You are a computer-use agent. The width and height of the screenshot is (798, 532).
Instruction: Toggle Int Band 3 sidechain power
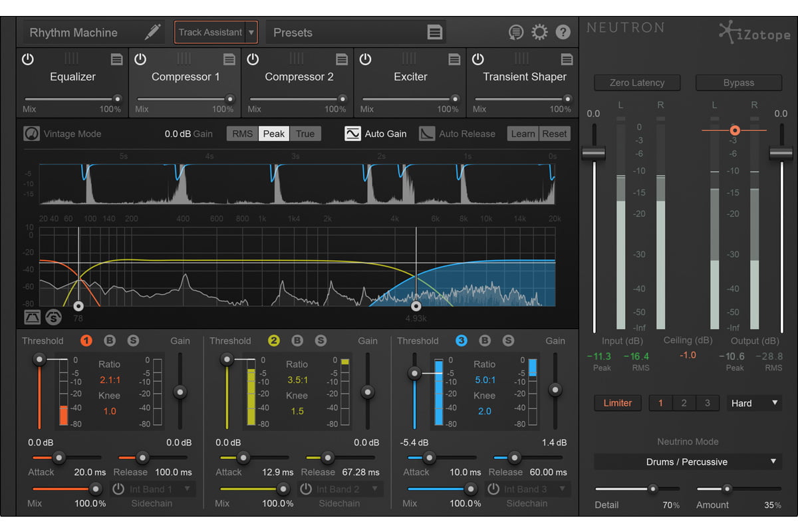[493, 489]
